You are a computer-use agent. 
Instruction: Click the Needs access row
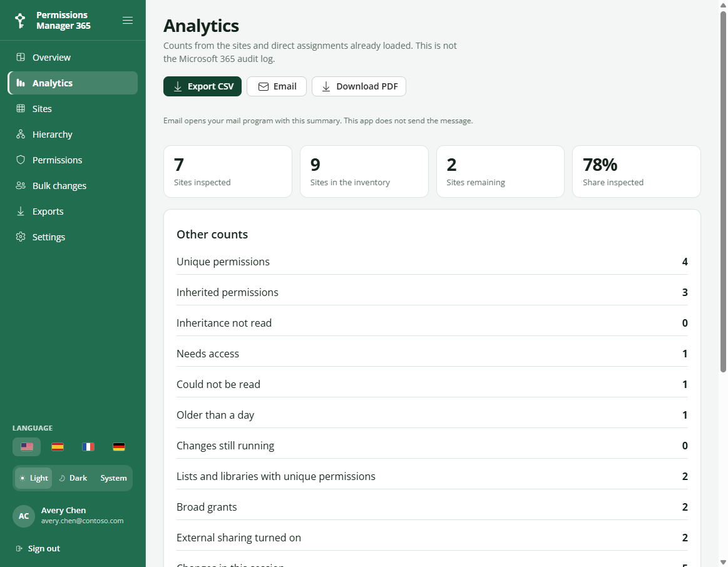click(x=432, y=354)
